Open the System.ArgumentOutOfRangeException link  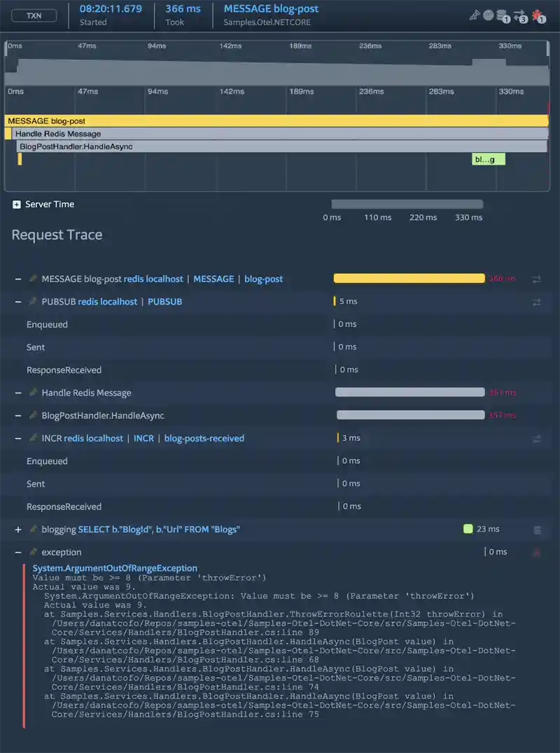(115, 568)
